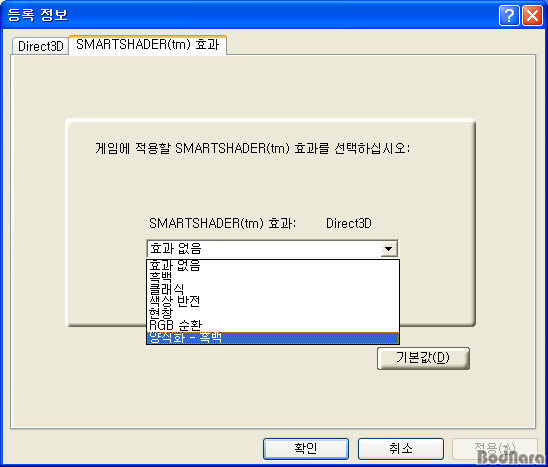Click the greyed-out 적용 button
This screenshot has height=467, width=548.
495,449
